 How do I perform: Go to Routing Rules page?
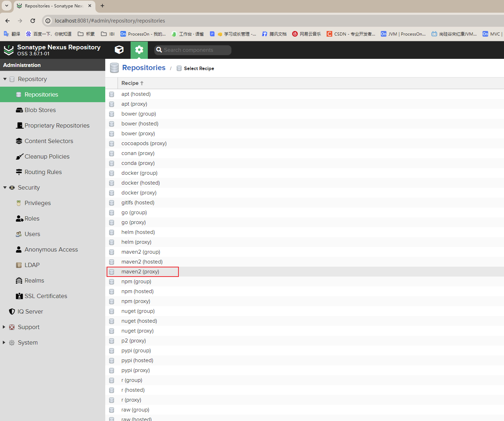[x=43, y=172]
